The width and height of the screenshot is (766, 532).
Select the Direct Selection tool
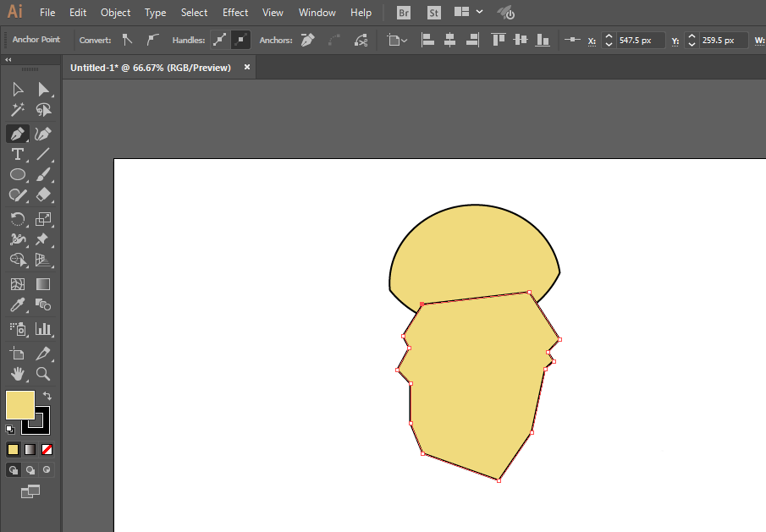tap(43, 90)
